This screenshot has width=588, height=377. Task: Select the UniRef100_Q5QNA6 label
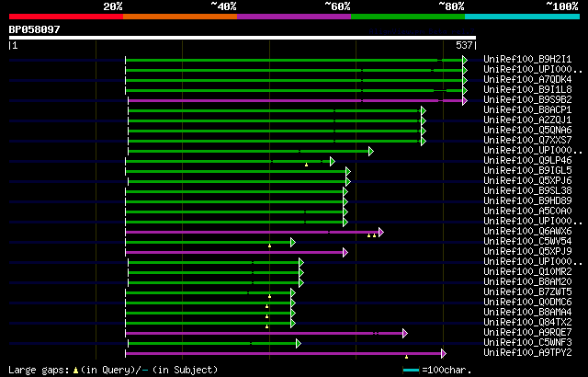527,131
